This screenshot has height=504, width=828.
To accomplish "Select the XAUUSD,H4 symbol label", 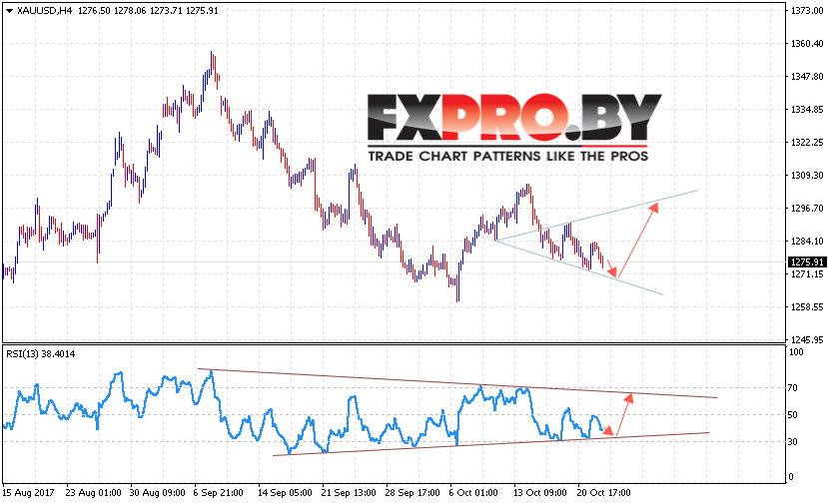I will tap(45, 11).
